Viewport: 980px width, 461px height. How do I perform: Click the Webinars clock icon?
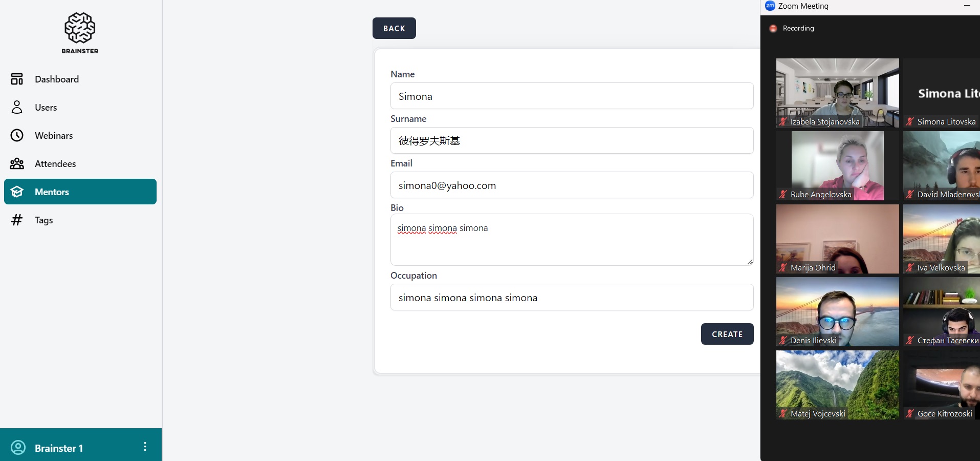point(17,135)
